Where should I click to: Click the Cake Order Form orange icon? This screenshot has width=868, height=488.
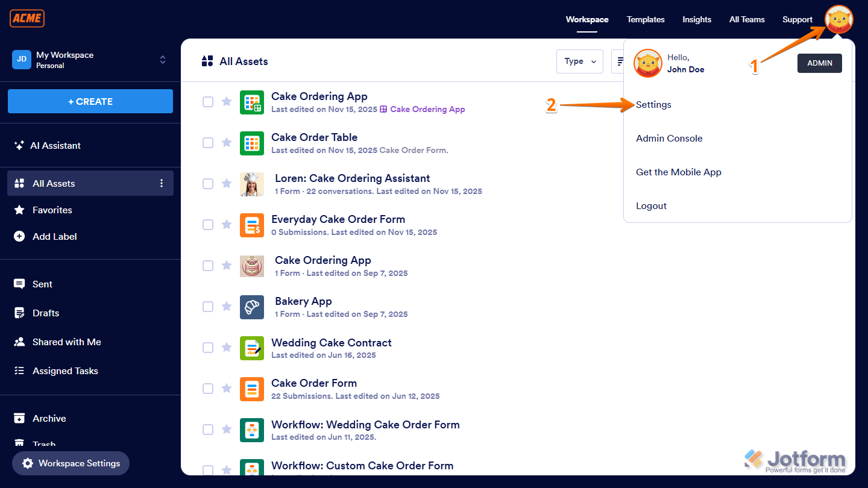(x=252, y=389)
